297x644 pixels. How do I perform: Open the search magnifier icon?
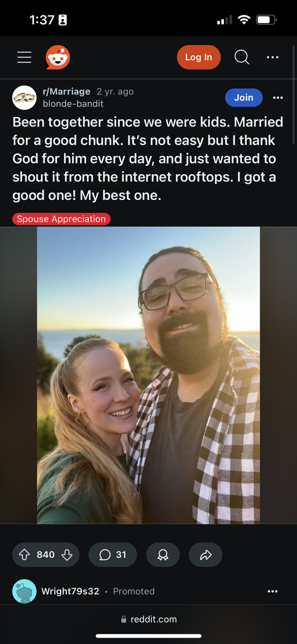coord(242,57)
